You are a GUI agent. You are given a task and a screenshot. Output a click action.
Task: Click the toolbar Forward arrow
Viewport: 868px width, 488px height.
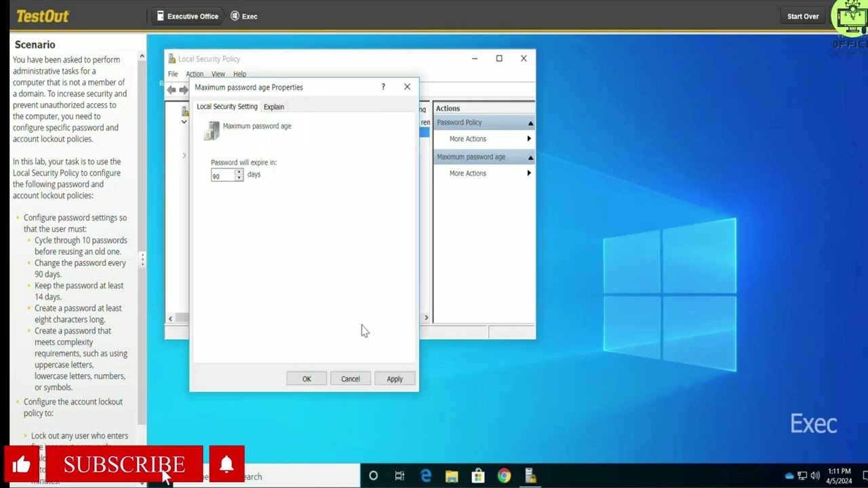184,89
